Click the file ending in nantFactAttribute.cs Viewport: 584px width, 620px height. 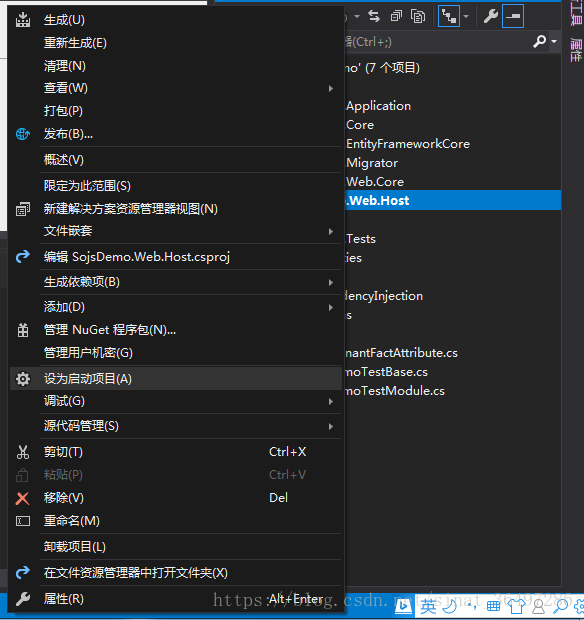point(401,353)
